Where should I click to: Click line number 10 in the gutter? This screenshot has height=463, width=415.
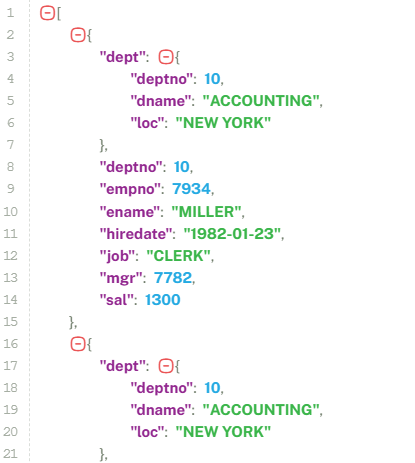11,212
